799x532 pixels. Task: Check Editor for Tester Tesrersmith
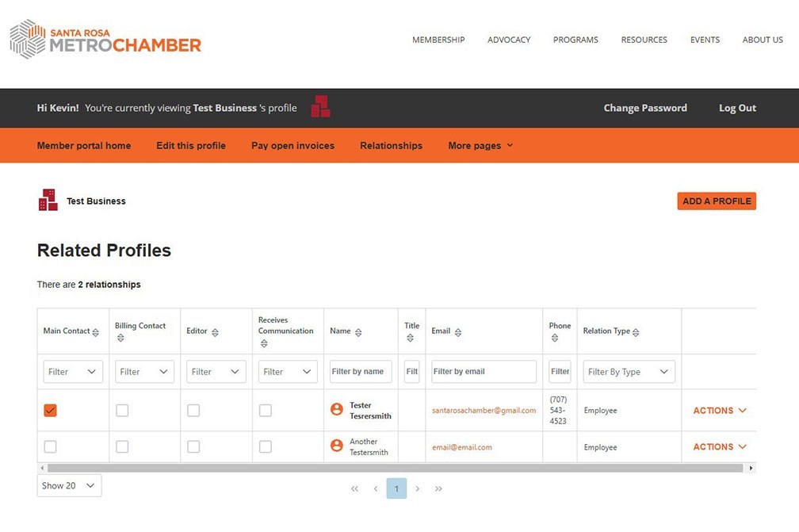coord(193,410)
